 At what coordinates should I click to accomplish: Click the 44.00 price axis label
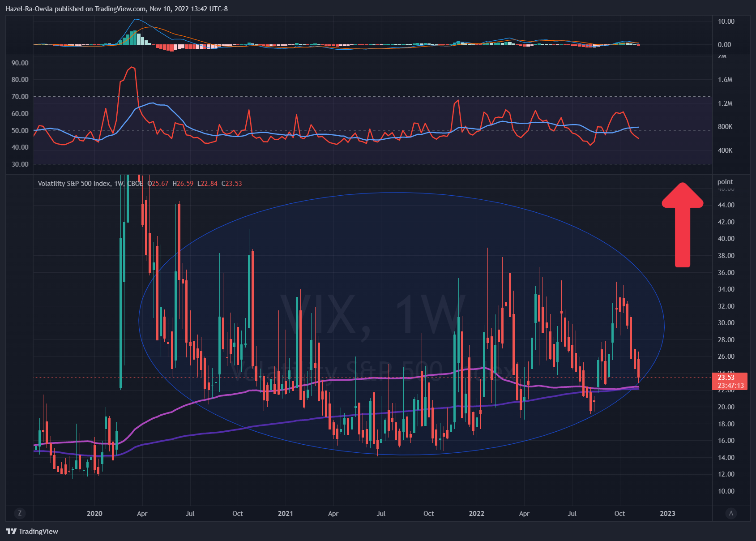(x=726, y=205)
